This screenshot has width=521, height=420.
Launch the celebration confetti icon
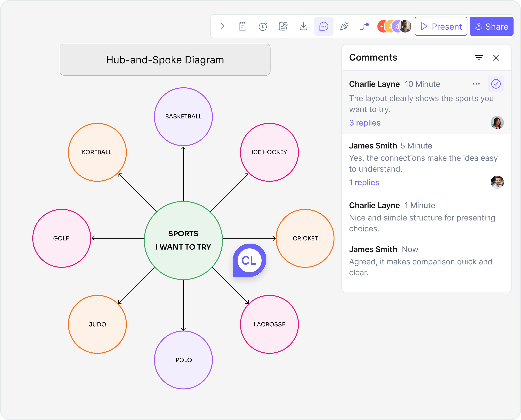coord(344,26)
